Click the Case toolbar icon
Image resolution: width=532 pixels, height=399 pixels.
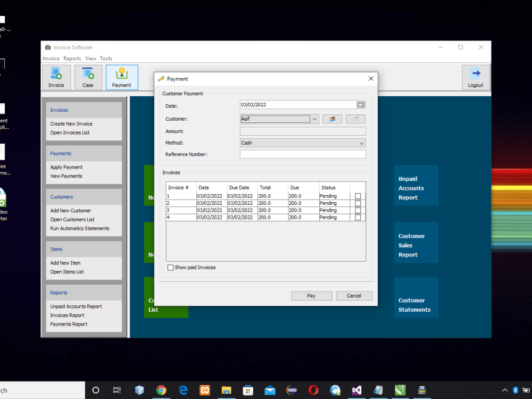tap(88, 77)
